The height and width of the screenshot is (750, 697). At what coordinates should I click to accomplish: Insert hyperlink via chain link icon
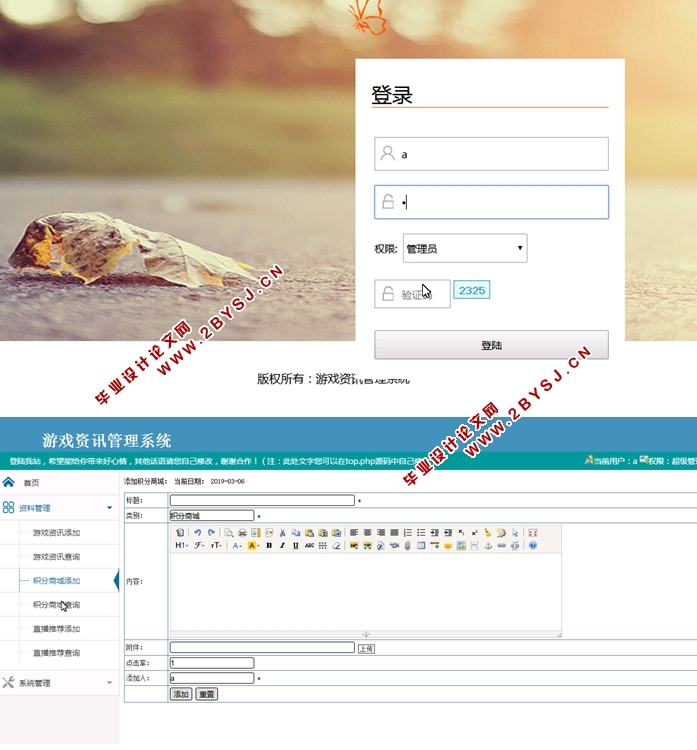tap(501, 545)
